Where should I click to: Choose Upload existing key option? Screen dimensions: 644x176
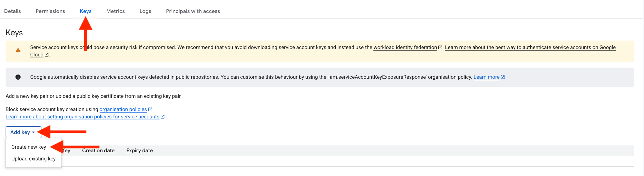pyautogui.click(x=33, y=159)
